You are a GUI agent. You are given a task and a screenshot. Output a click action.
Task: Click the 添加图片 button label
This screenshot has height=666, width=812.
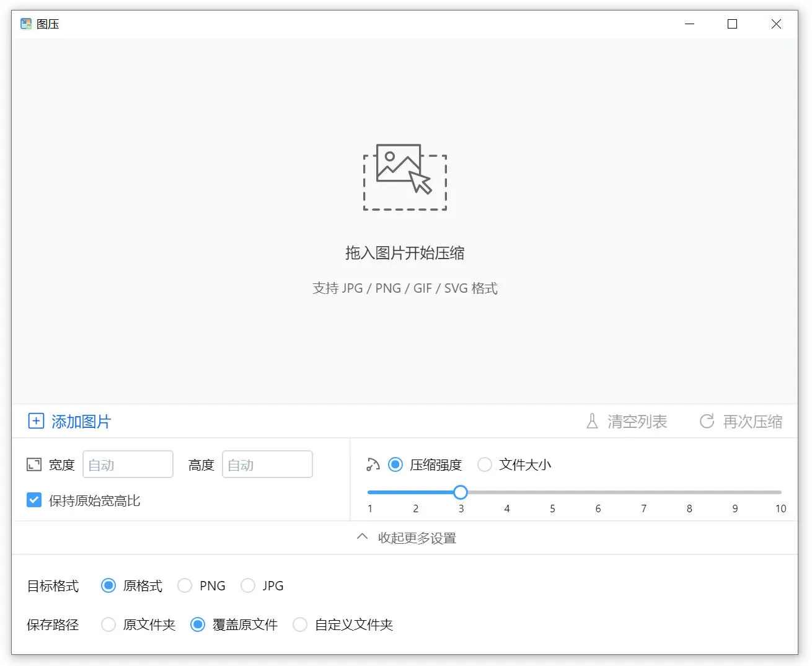tap(81, 422)
